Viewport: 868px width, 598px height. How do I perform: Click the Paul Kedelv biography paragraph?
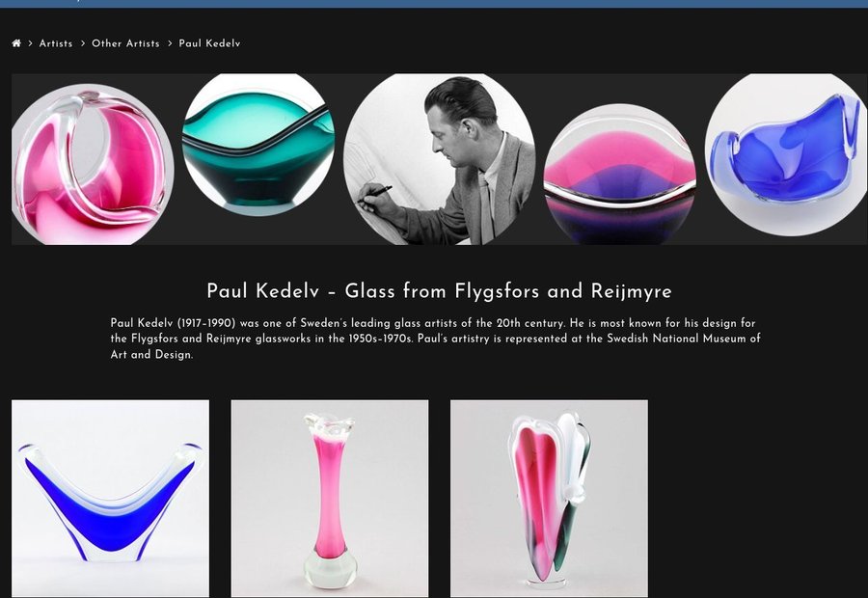[435, 339]
